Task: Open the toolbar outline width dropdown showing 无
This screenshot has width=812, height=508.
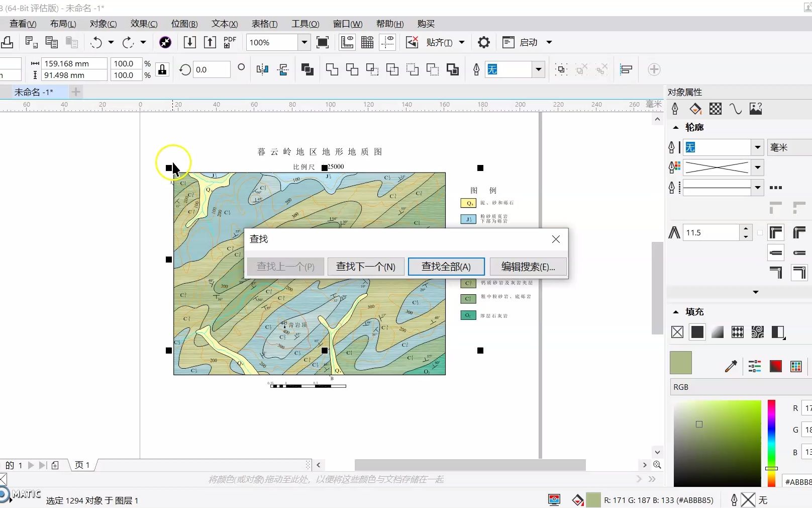Action: [x=539, y=69]
